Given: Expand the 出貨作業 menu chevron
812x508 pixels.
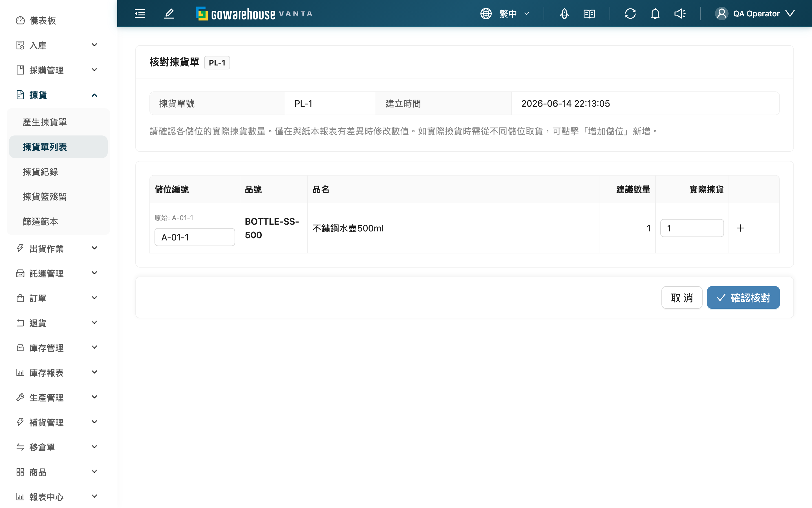Looking at the screenshot, I should [94, 248].
